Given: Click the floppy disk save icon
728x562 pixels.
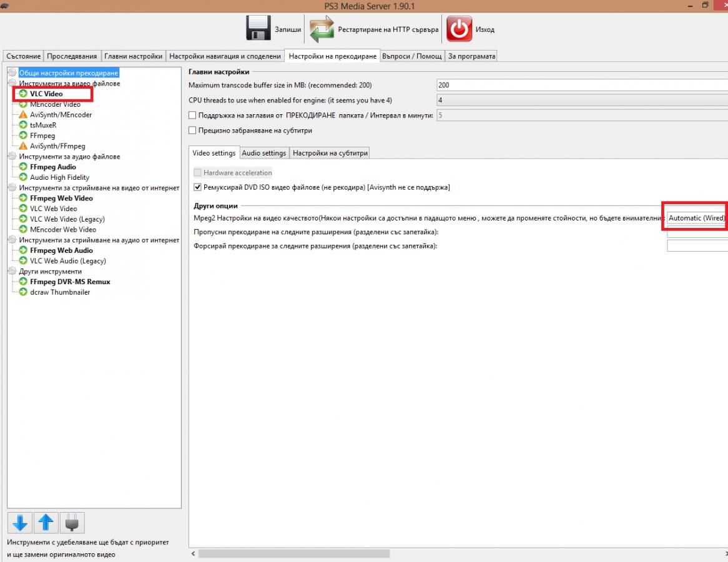Looking at the screenshot, I should pos(258,28).
